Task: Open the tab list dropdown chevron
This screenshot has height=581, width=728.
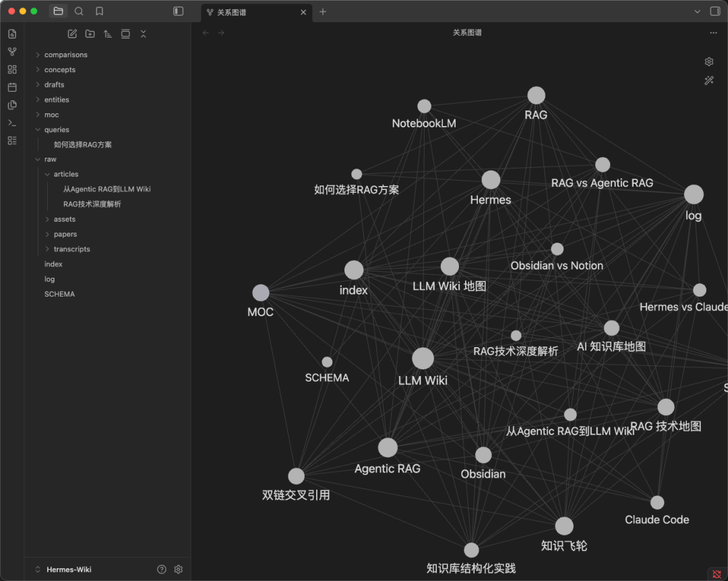Action: [697, 11]
